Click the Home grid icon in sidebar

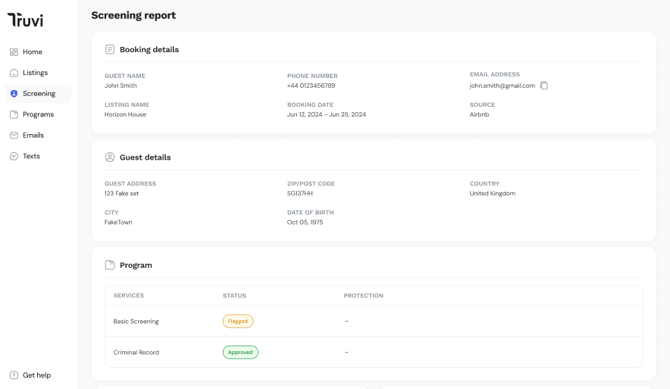[x=14, y=52]
